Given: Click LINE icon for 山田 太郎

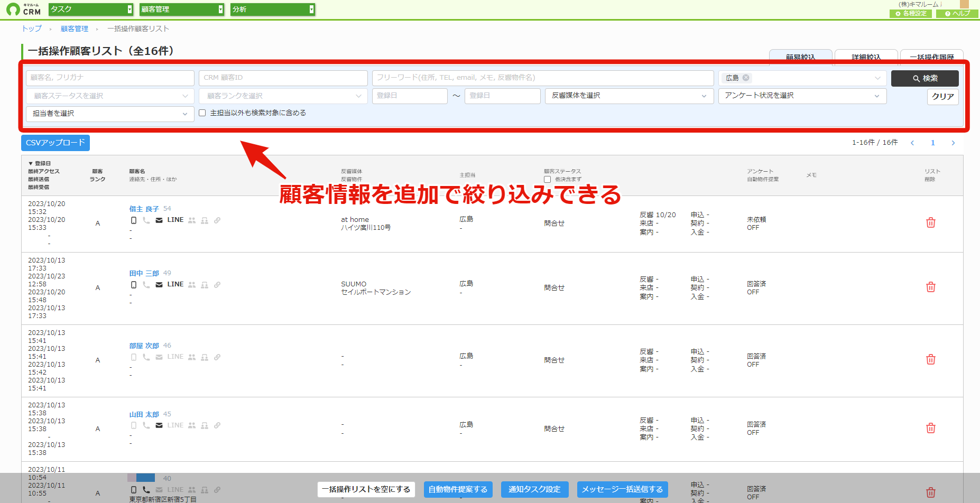Looking at the screenshot, I should 175,425.
